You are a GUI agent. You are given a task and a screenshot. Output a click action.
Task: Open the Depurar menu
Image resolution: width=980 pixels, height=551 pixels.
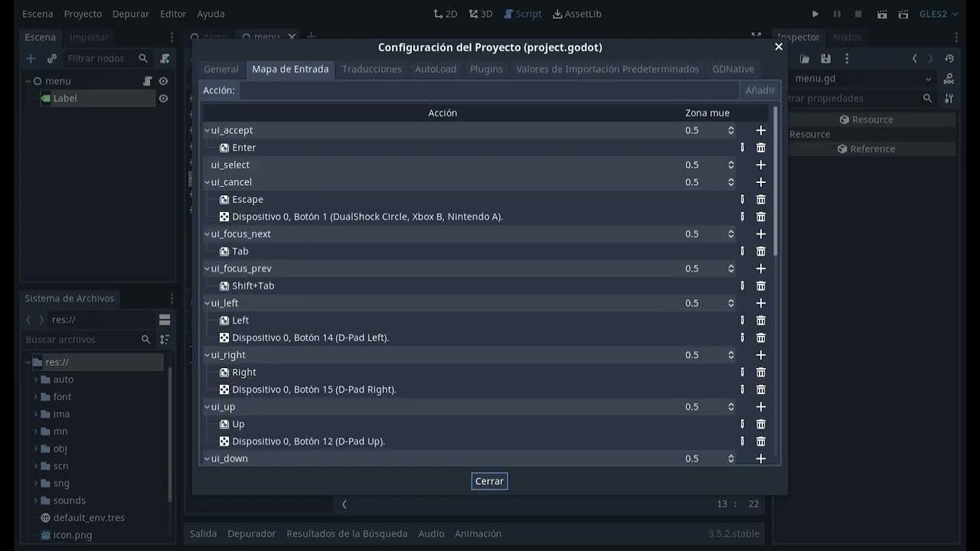[131, 14]
